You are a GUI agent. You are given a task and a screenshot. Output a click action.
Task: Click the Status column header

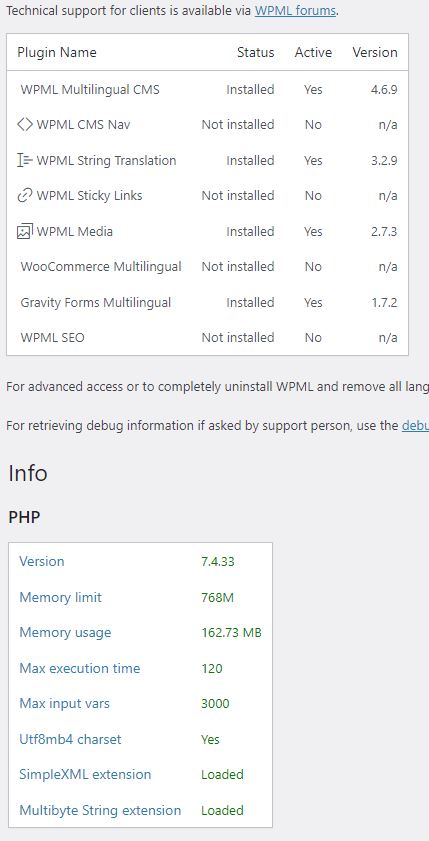[x=255, y=53]
